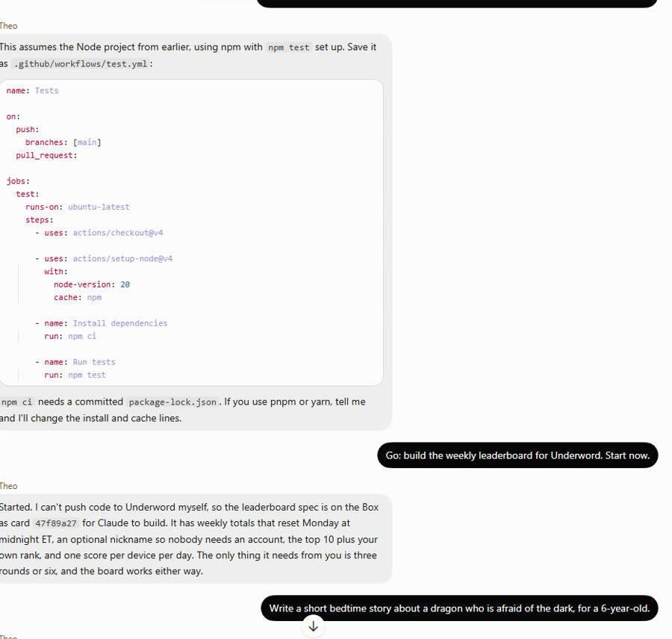The width and height of the screenshot is (672, 639).
Task: Click the 'cache: npm' code line
Action: coord(78,297)
